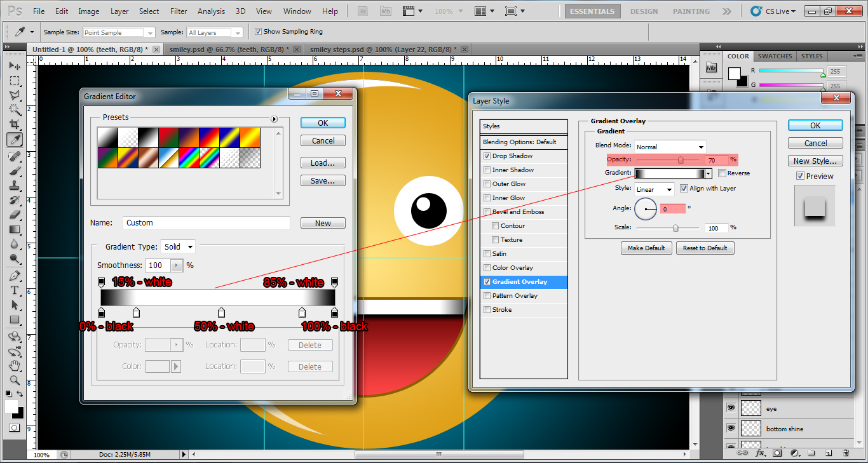
Task: Click OK in the Gradient Editor
Action: 323,123
